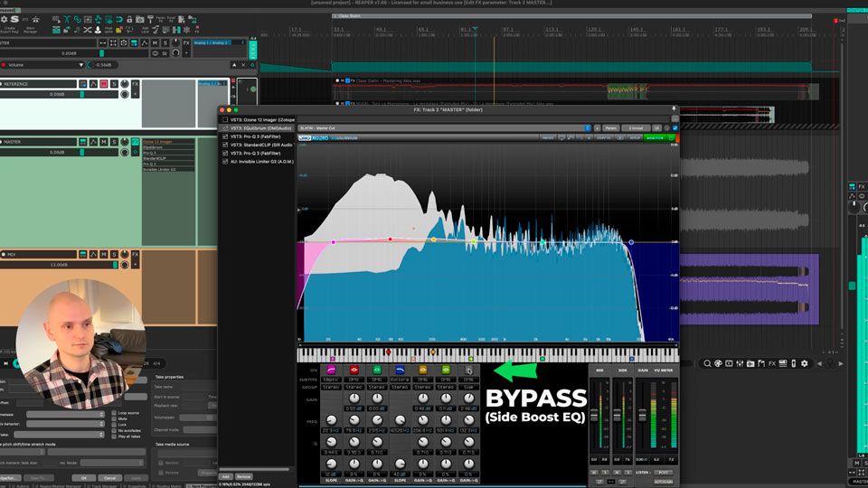Pin the FX window with pushpin icon
The height and width of the screenshot is (488, 868).
pos(674,110)
